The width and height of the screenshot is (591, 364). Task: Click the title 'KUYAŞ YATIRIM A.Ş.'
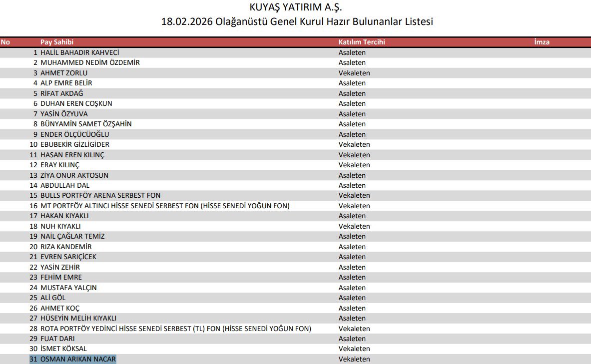(296, 7)
